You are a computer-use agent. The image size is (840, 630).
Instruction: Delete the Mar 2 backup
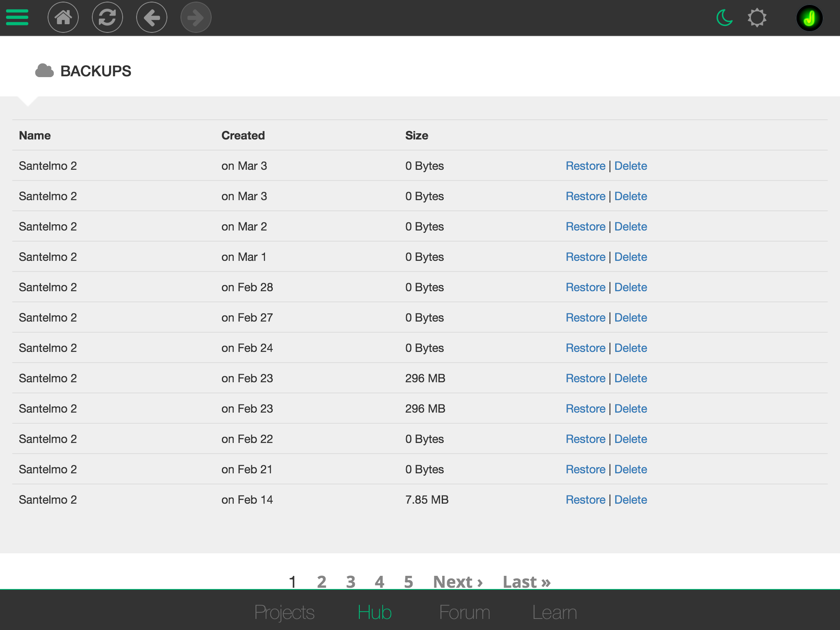pos(630,226)
